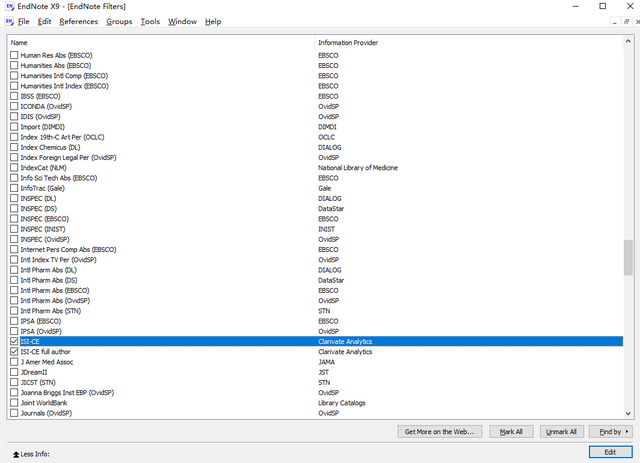Select the Index Chemicus (DL) row
Screen dimensions: 640x463
pos(316,147)
